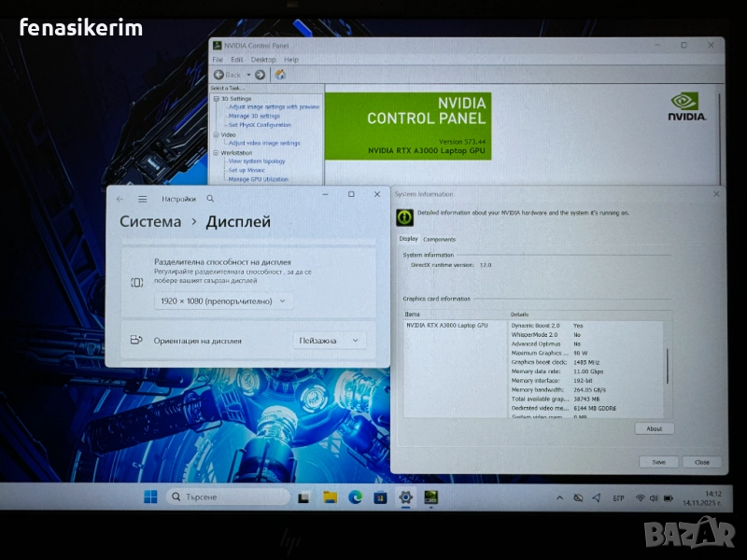Open the Desktop menu in NVIDIA Control Panel

pyautogui.click(x=263, y=60)
